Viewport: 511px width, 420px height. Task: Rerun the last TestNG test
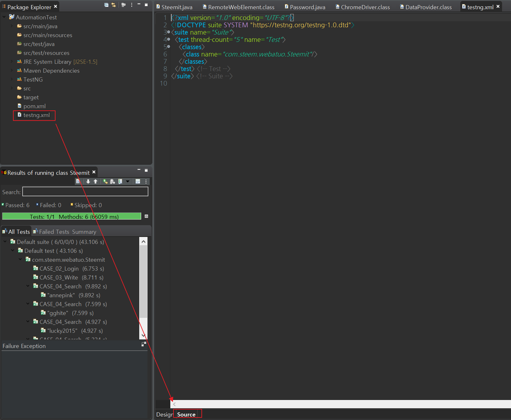(105, 181)
